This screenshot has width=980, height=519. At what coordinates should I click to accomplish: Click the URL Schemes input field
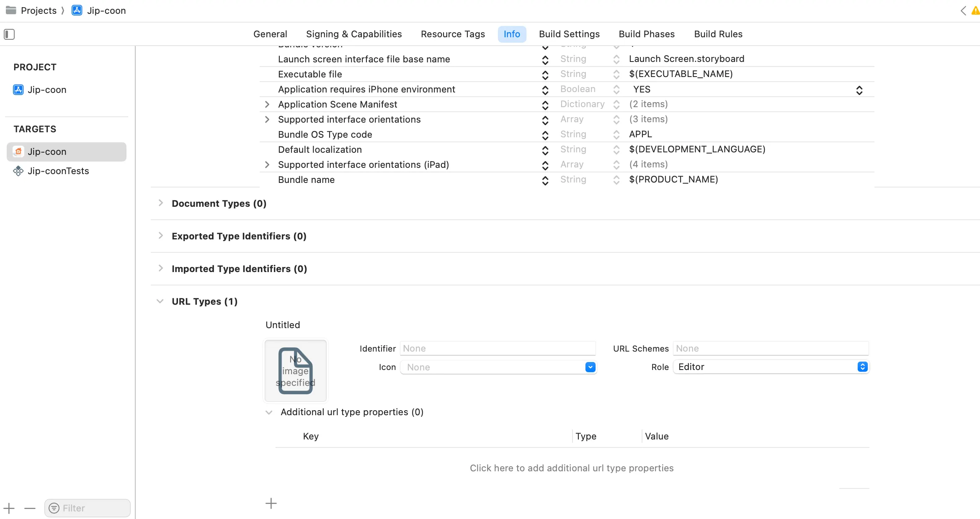771,348
